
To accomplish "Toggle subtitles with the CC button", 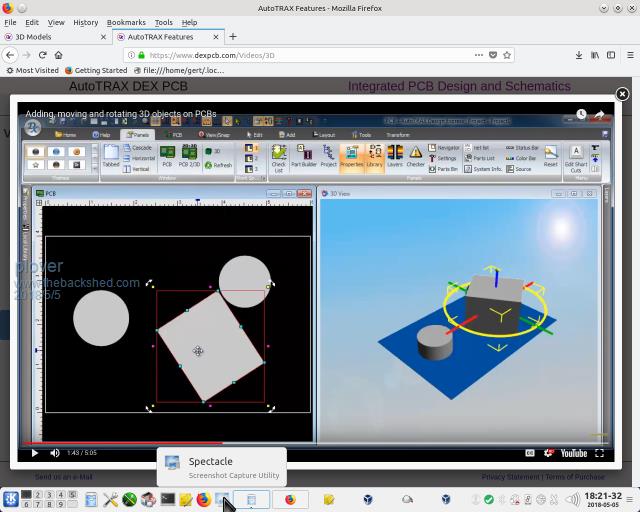I will 530,453.
